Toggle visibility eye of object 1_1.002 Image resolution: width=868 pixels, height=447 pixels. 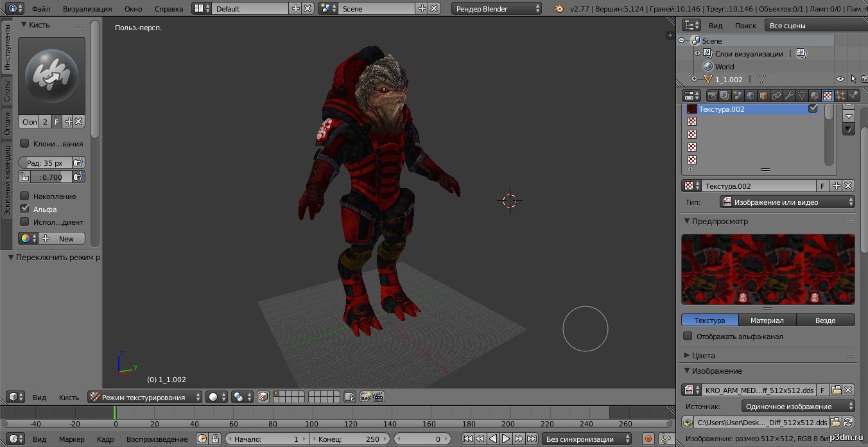coord(840,79)
